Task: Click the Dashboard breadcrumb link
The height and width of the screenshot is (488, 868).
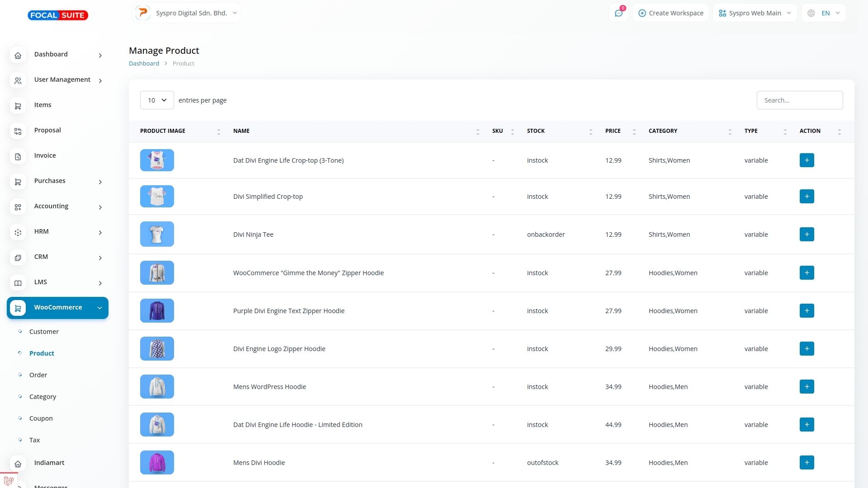Action: coord(144,64)
